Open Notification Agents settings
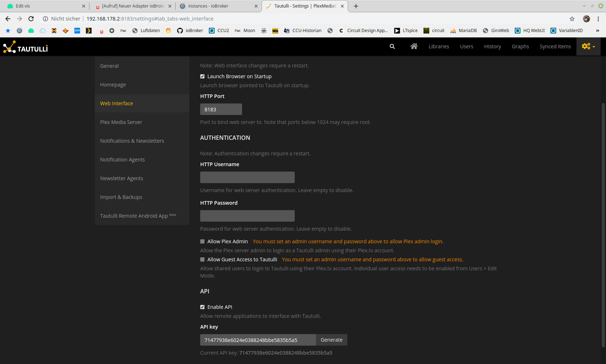Viewport: 606px width, 364px height. pos(142,160)
